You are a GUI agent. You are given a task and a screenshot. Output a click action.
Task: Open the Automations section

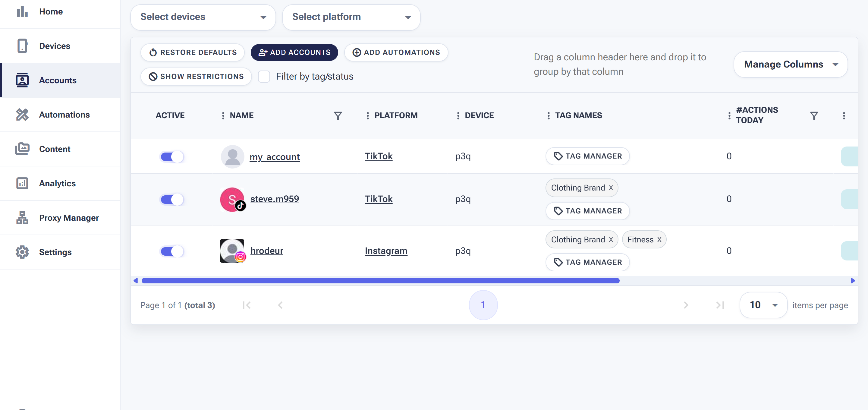point(60,115)
